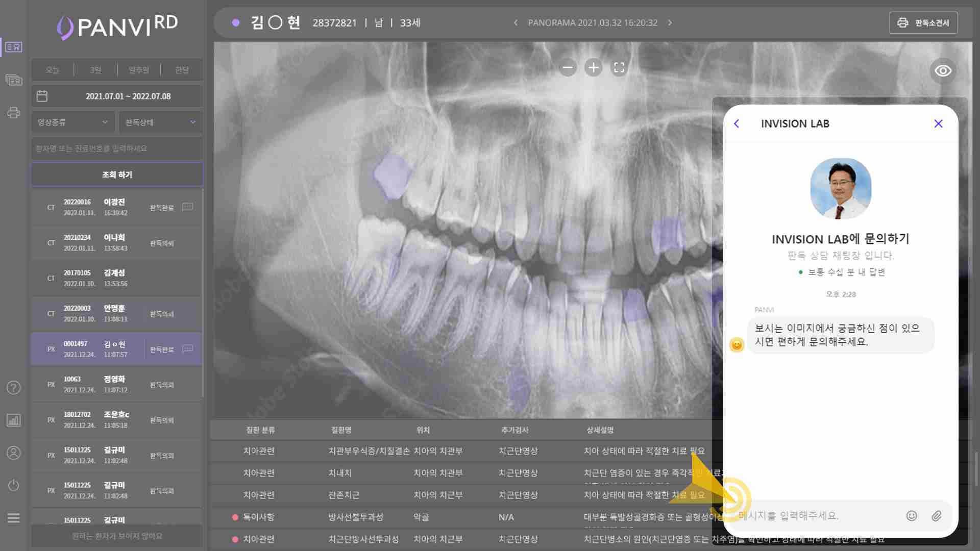Select patient row 정영화 PX
Viewport: 980px width, 551px height.
point(117,384)
